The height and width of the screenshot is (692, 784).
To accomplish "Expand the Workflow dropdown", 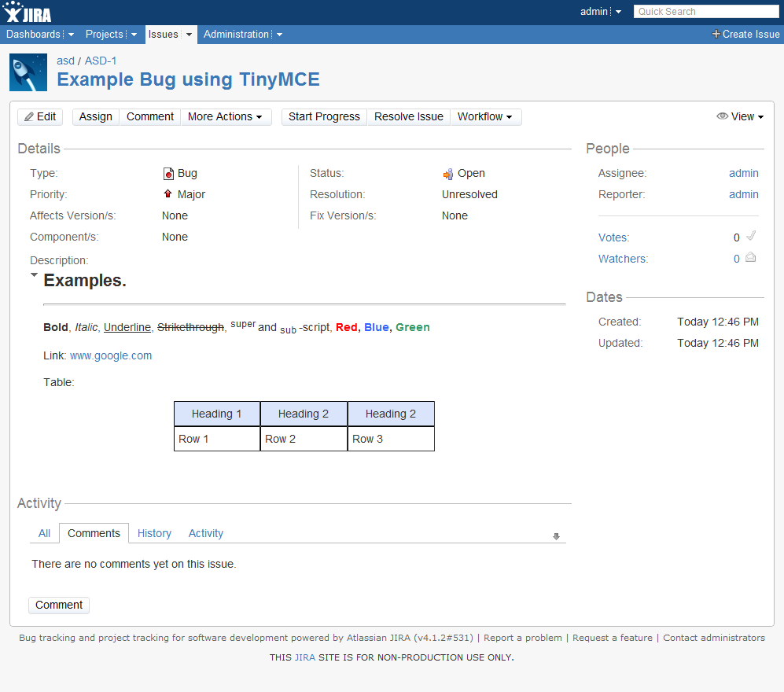I will (485, 116).
